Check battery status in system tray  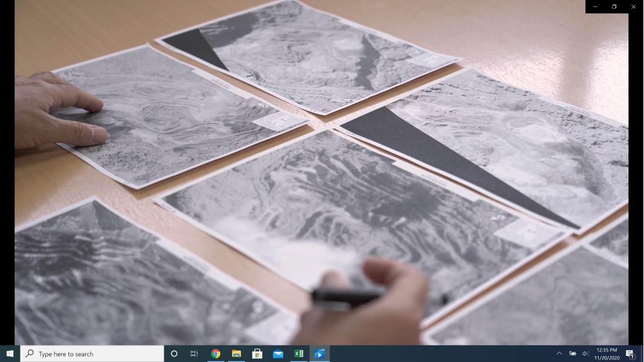tap(573, 354)
